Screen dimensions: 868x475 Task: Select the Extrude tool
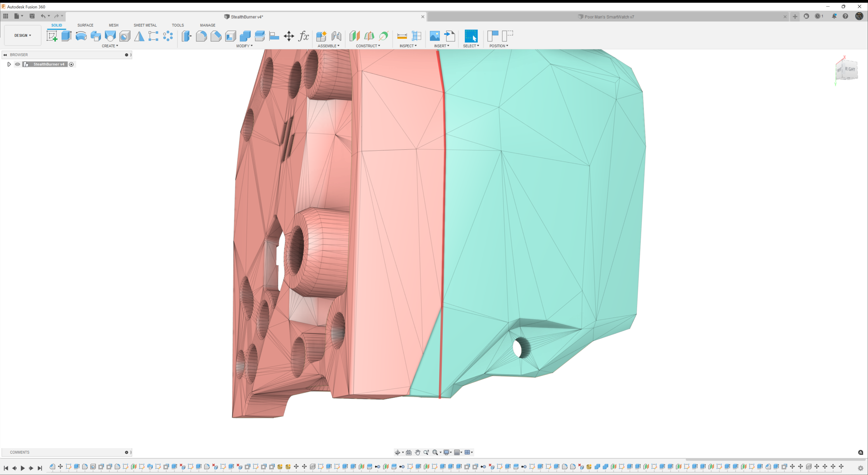point(66,36)
